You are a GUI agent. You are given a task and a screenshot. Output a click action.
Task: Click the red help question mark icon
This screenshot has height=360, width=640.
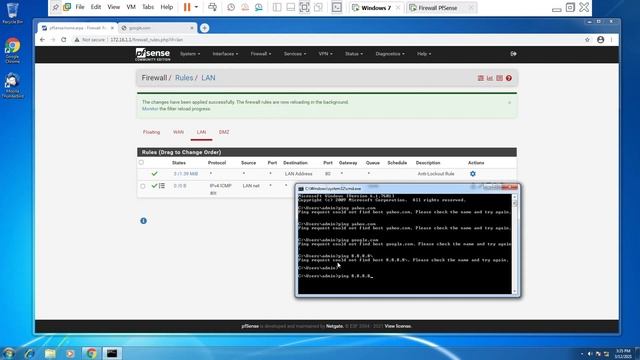pyautogui.click(x=509, y=78)
